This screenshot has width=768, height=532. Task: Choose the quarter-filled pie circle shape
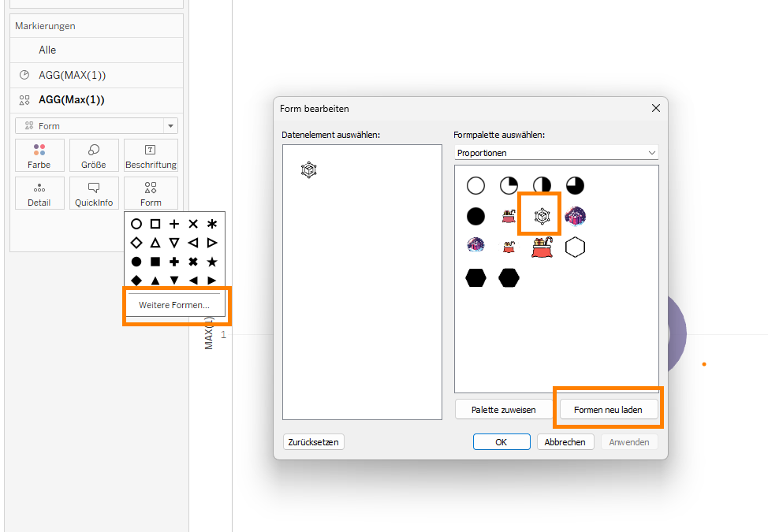(509, 185)
